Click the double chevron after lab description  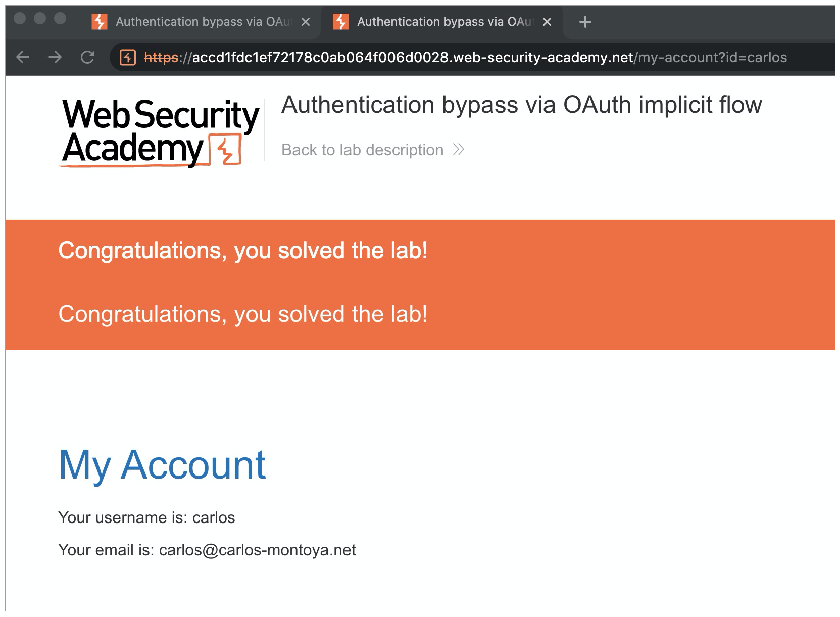click(458, 150)
